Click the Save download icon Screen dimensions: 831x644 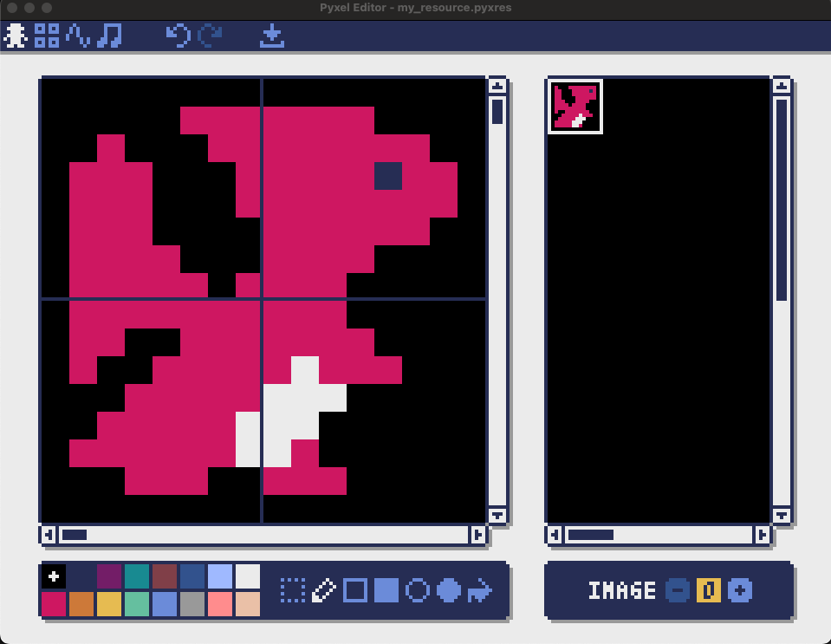(272, 36)
